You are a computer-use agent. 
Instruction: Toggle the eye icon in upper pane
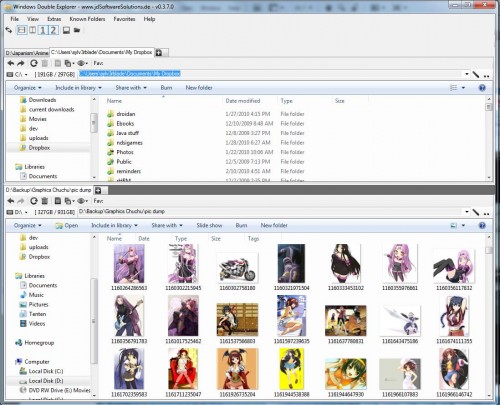pos(81,63)
